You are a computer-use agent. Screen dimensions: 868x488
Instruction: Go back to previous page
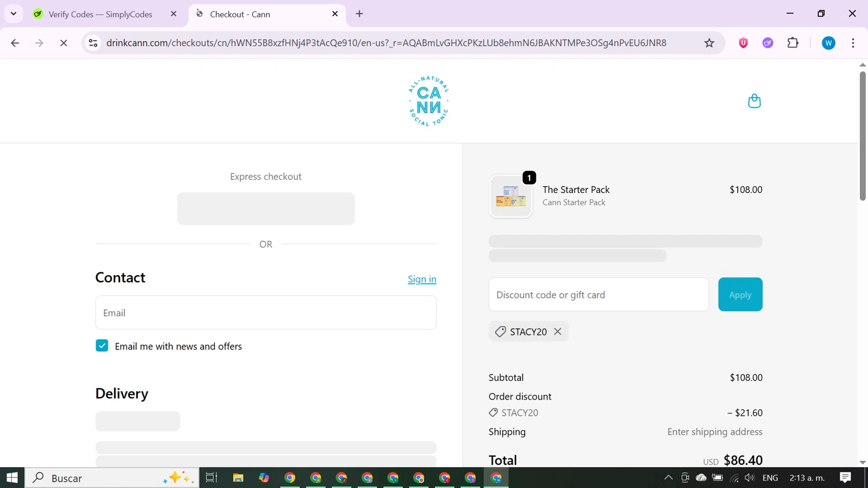click(x=15, y=43)
